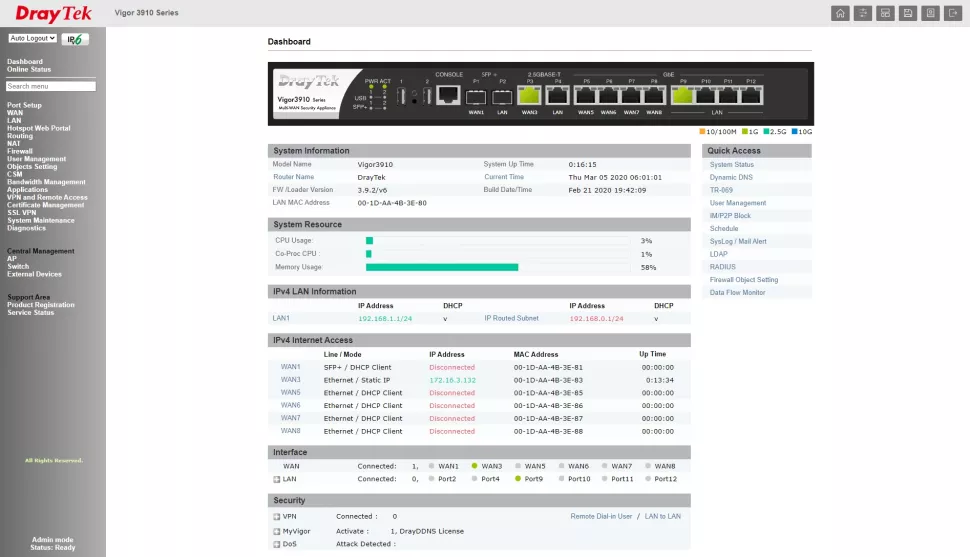
Task: Click the P4 LAN port on device
Action: 557,96
